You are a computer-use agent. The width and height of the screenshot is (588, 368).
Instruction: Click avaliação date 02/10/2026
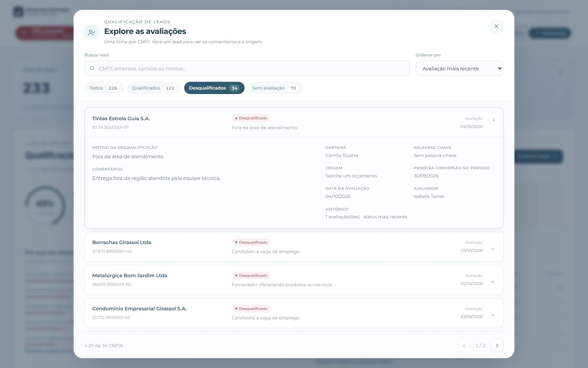(472, 284)
